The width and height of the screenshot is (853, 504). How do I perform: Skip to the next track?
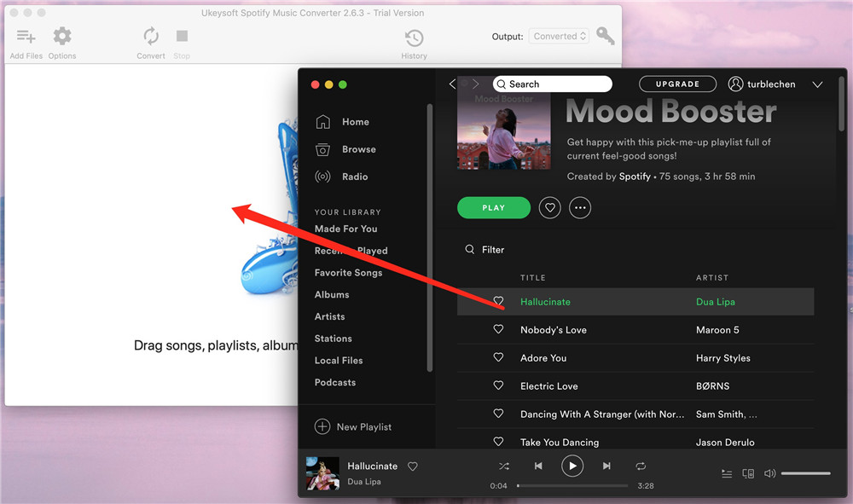(x=606, y=466)
